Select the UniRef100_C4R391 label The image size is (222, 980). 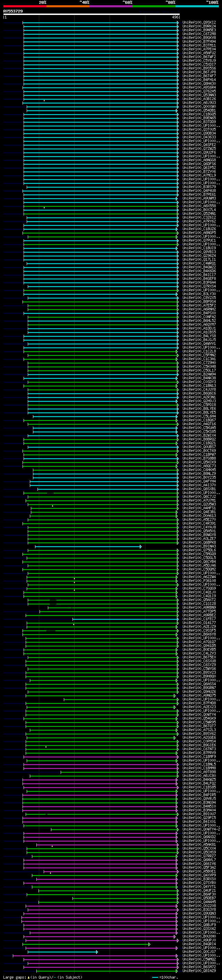pyautogui.click(x=199, y=524)
